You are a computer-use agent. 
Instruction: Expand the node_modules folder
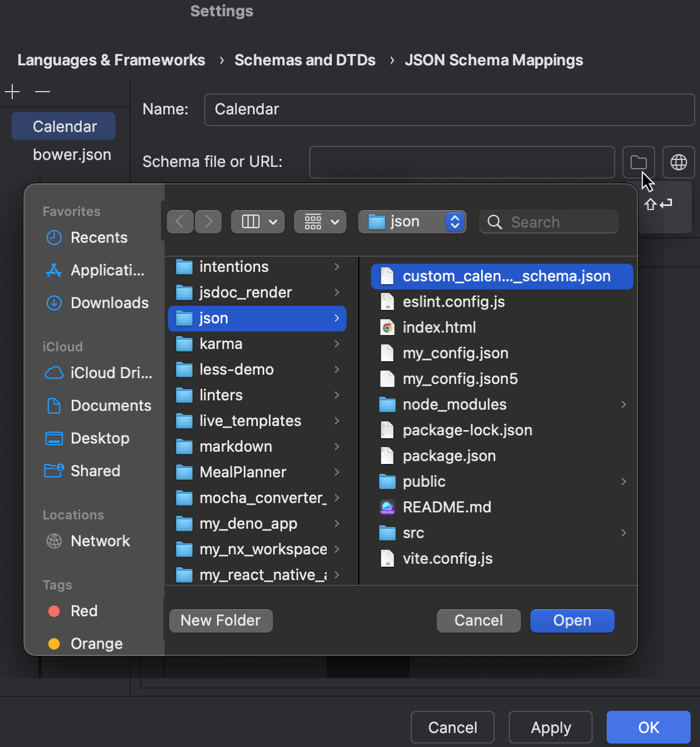(x=624, y=404)
